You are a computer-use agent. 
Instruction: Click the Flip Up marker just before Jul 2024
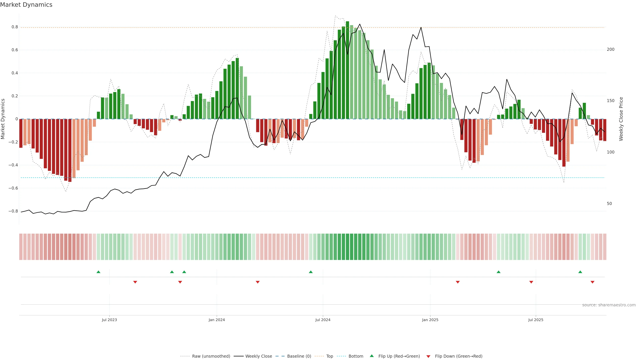coord(311,272)
